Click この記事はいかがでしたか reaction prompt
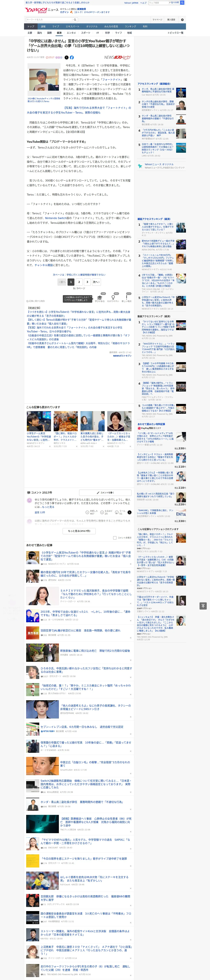This screenshot has width=210, height=980. (x=77, y=299)
